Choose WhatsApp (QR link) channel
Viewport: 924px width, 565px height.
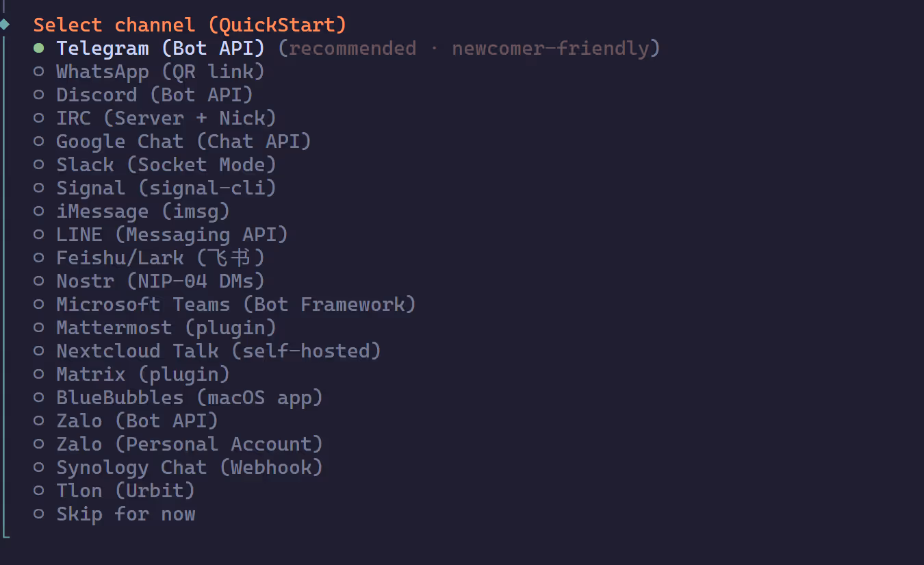(x=160, y=72)
